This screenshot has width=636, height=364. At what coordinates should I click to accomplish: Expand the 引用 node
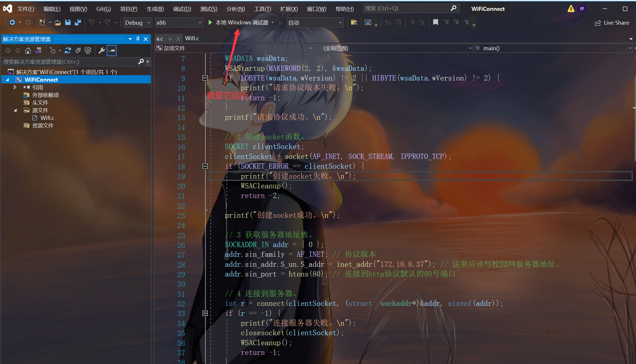[15, 87]
